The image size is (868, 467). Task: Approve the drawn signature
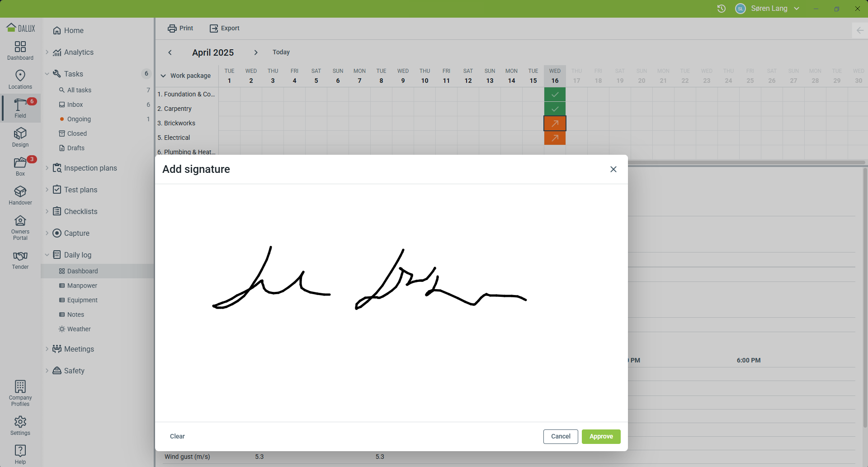[x=601, y=436]
